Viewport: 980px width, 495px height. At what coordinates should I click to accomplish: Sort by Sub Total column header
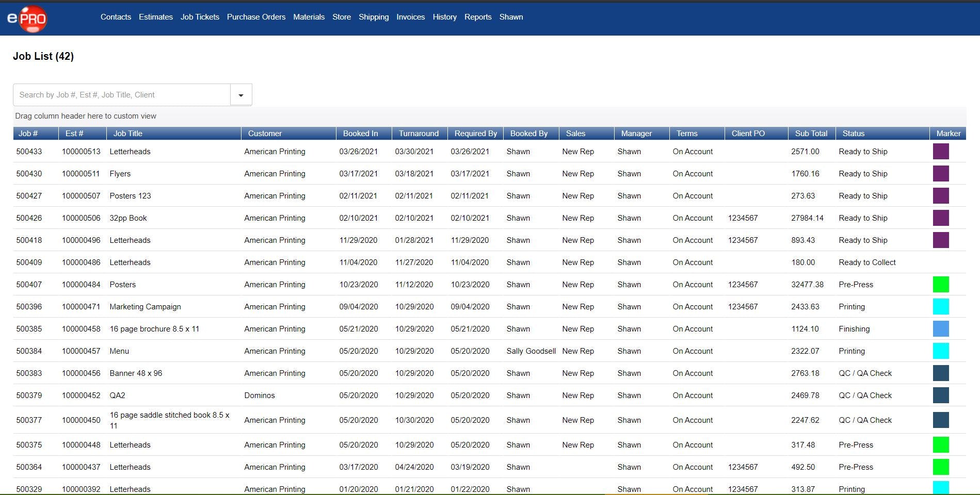[x=812, y=134]
